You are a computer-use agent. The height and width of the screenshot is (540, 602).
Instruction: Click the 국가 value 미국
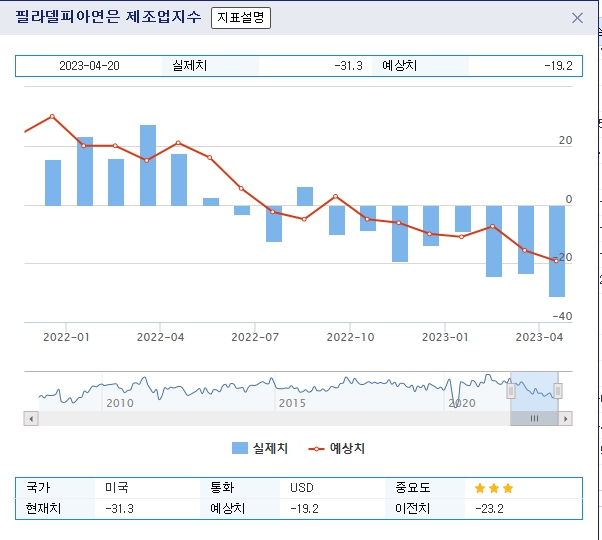click(117, 488)
